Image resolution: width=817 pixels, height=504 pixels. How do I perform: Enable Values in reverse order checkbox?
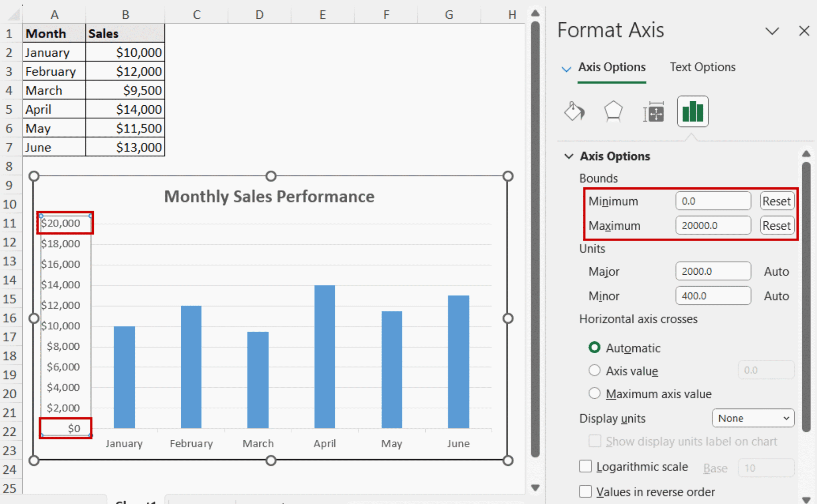(x=585, y=491)
